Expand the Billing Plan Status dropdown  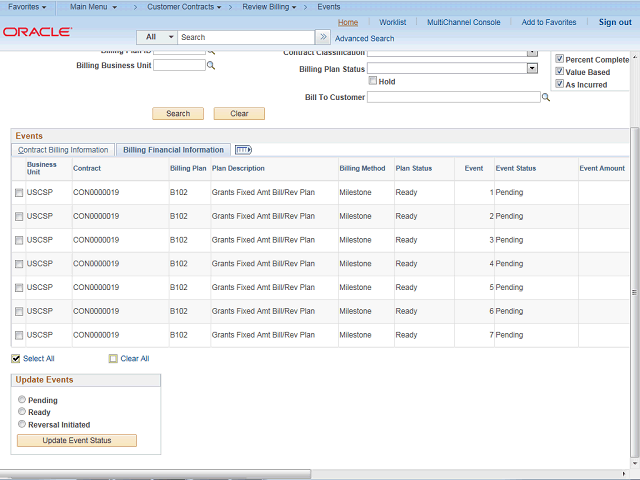pos(532,68)
